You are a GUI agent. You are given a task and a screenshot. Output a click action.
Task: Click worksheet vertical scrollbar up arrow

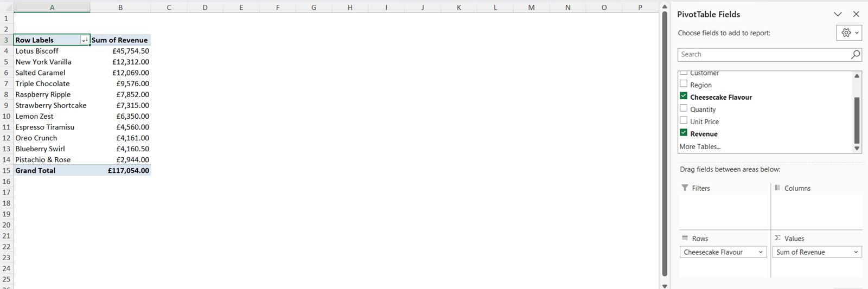click(665, 7)
